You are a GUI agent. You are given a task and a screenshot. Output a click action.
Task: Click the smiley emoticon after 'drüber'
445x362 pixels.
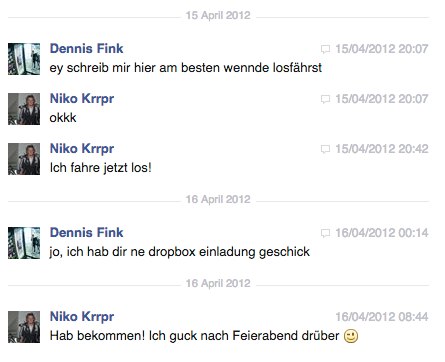(x=351, y=336)
